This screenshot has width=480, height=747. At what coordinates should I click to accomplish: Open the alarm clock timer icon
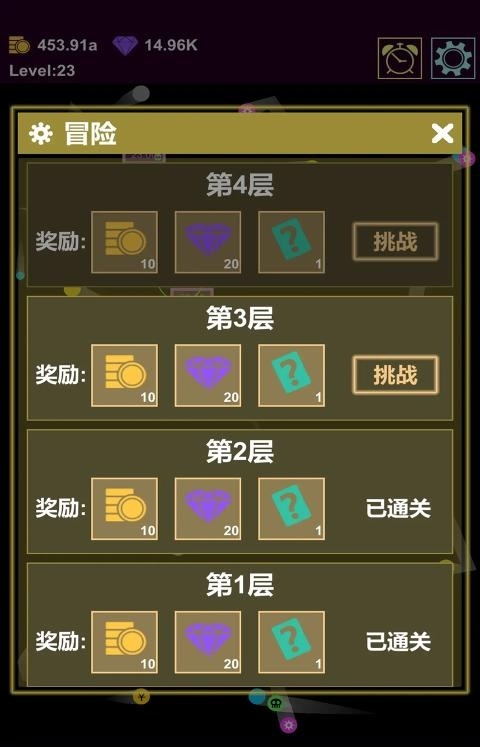400,58
